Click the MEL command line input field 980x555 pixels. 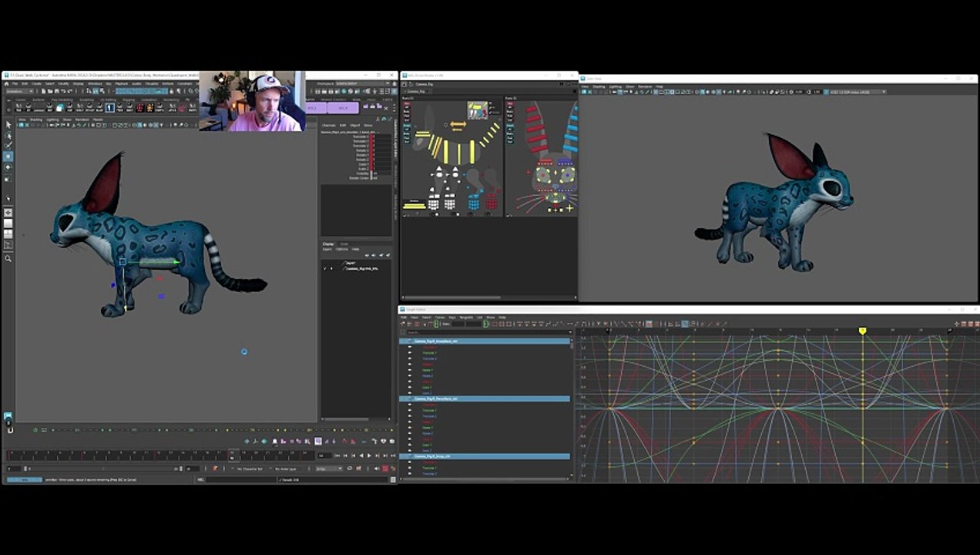(x=241, y=479)
